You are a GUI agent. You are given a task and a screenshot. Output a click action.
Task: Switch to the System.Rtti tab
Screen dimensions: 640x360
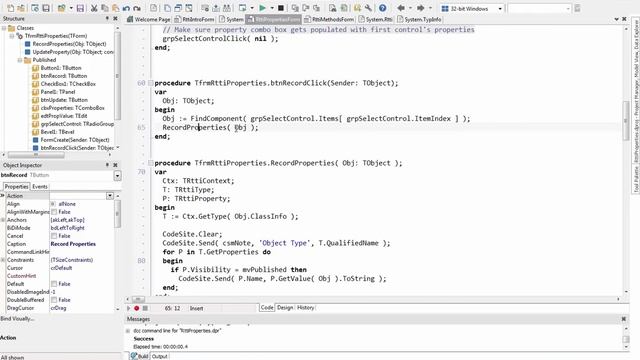[376, 19]
